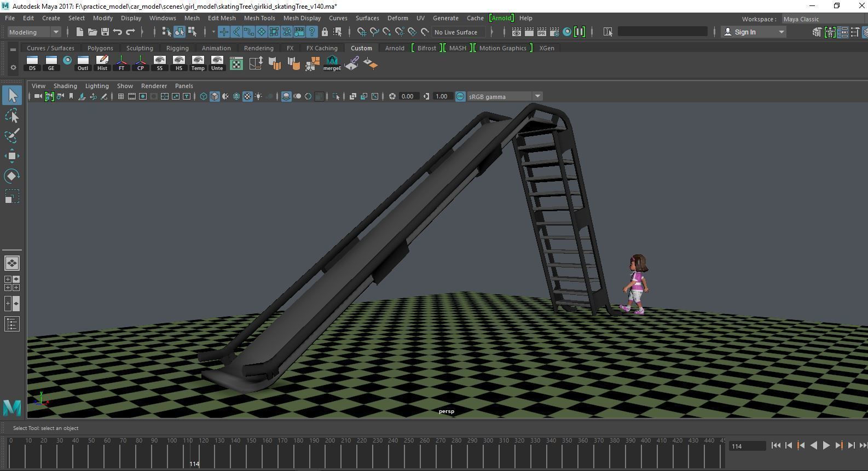This screenshot has width=868, height=471.
Task: Expand the Sign In dropdown
Action: coord(781,32)
